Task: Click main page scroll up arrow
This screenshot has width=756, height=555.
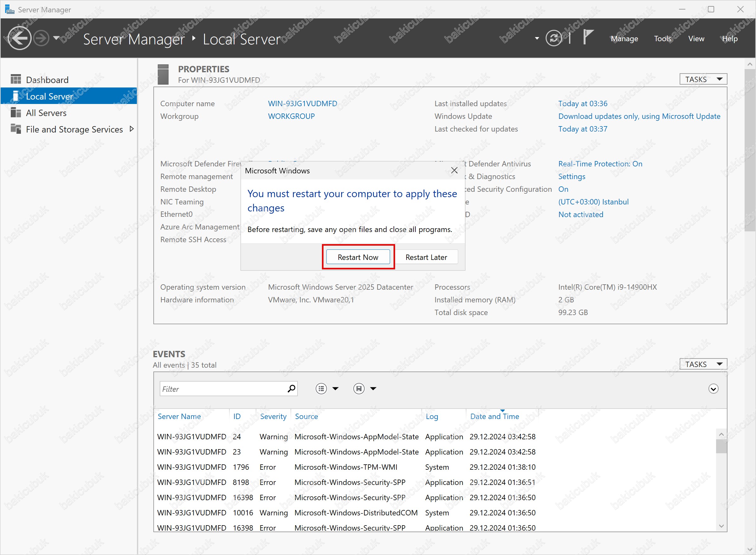Action: coord(750,64)
